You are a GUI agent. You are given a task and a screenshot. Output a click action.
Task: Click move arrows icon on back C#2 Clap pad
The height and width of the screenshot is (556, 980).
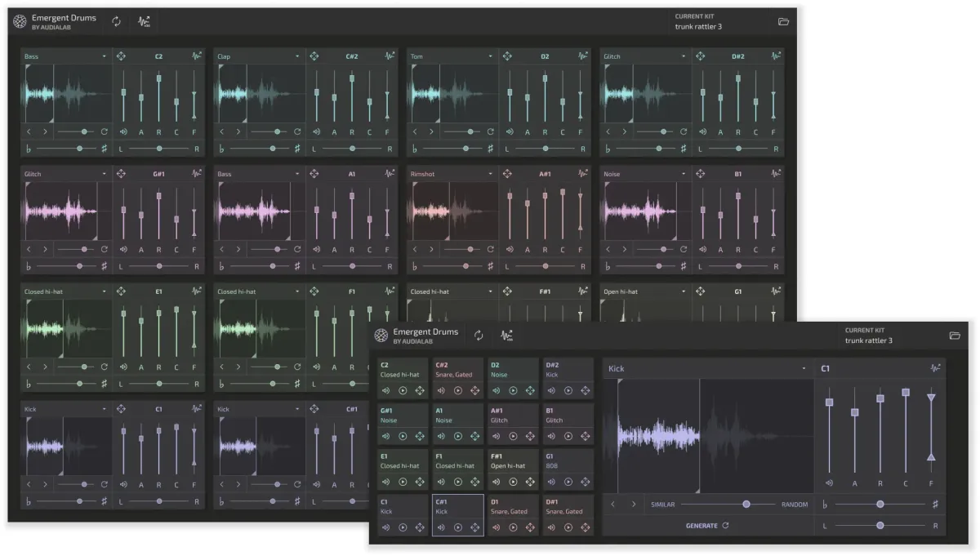[x=314, y=56]
